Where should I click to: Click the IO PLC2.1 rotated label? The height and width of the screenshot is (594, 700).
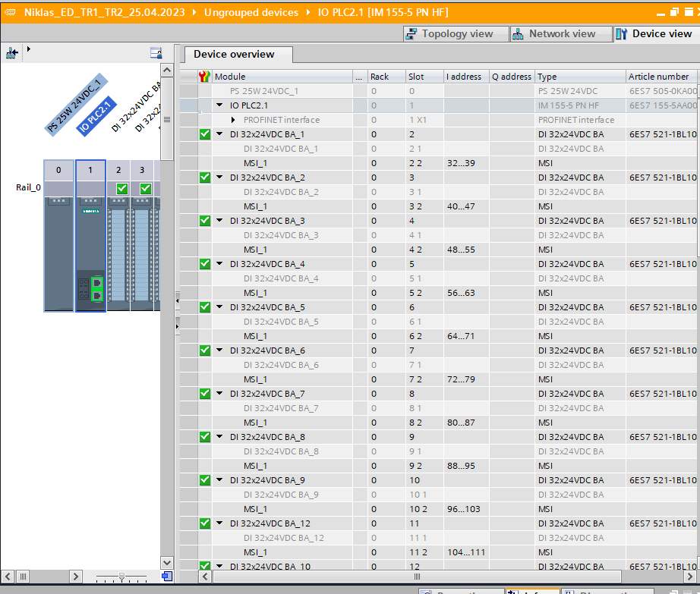[x=96, y=116]
